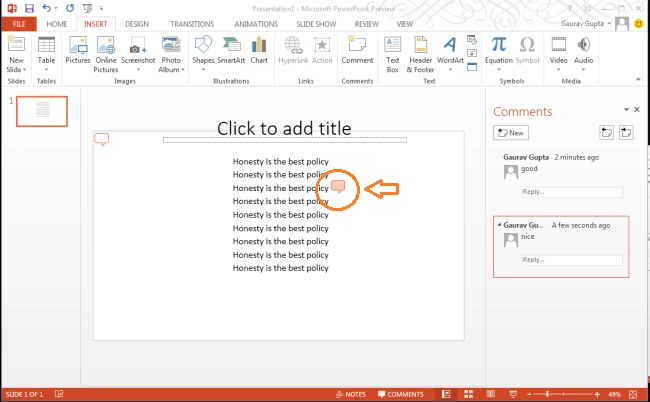Screen dimensions: 650x402
Task: Switch to the REVIEW tab
Action: [366, 24]
